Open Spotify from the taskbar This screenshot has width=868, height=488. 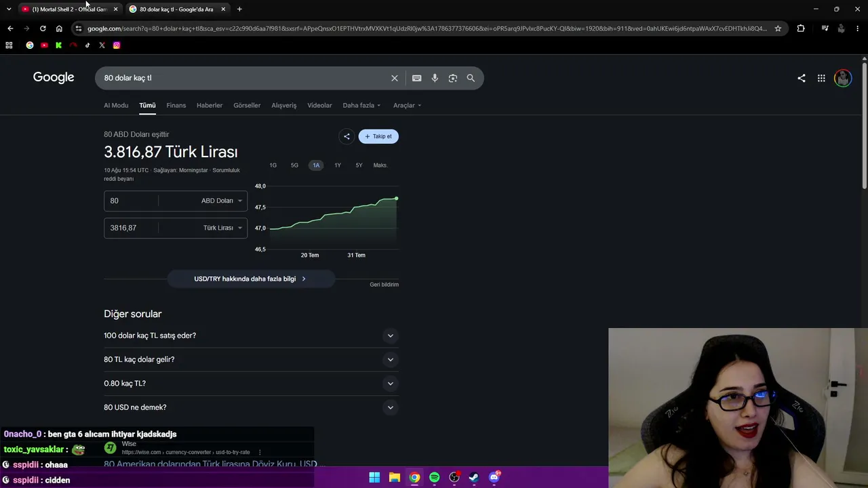(435, 477)
